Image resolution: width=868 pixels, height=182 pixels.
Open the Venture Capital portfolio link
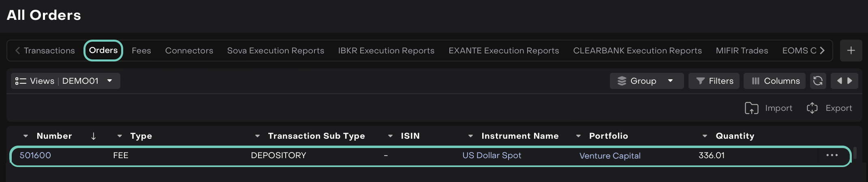click(610, 156)
